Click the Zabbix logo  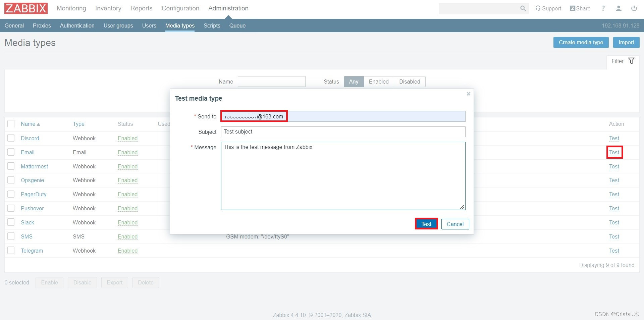point(26,8)
